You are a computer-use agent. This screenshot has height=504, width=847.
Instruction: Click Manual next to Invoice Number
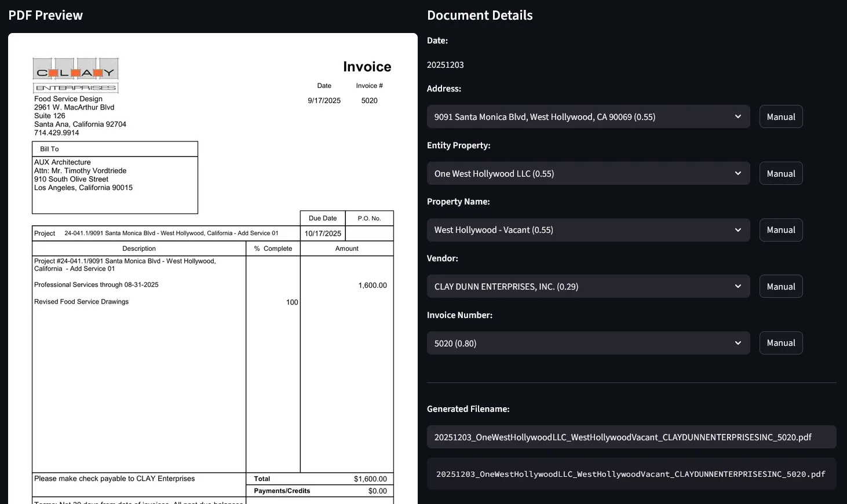point(780,343)
